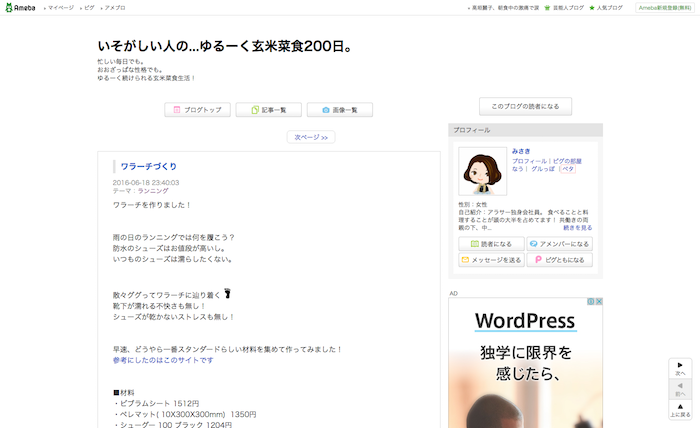Click the 読者になる button

[491, 244]
